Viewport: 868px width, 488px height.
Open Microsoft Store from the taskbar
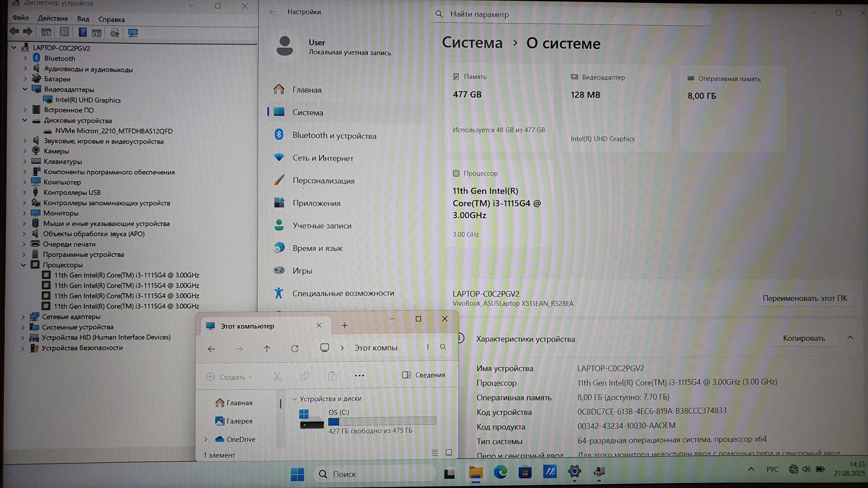click(x=525, y=472)
